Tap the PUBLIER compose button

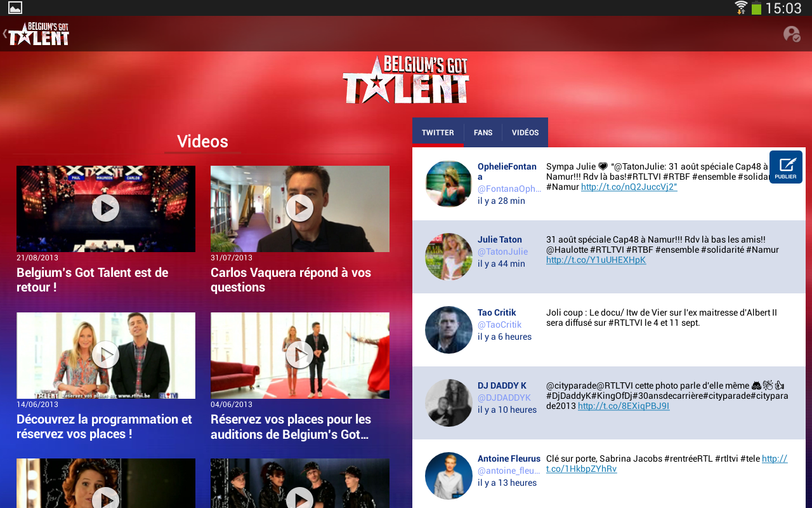pyautogui.click(x=785, y=167)
